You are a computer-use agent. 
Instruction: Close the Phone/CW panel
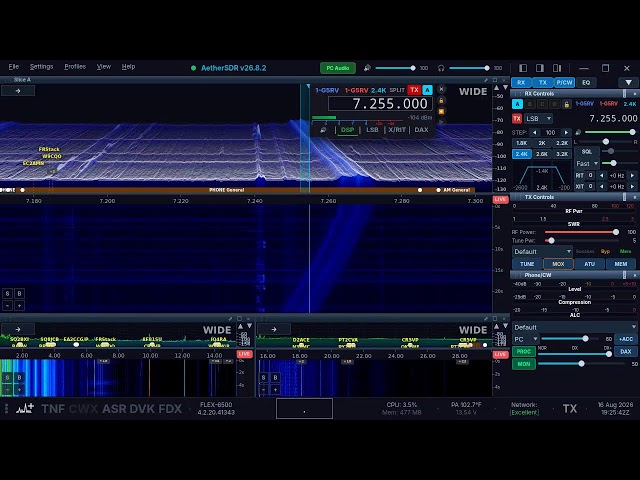click(635, 276)
